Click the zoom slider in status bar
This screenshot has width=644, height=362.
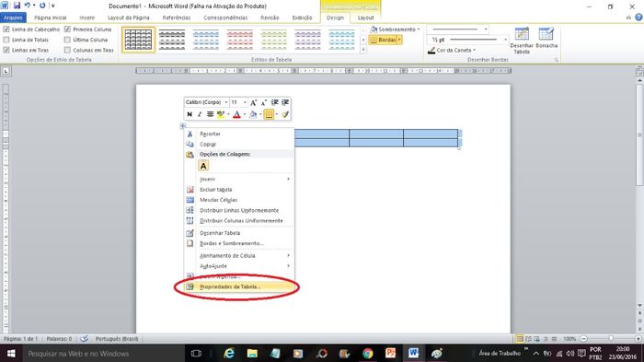point(611,339)
